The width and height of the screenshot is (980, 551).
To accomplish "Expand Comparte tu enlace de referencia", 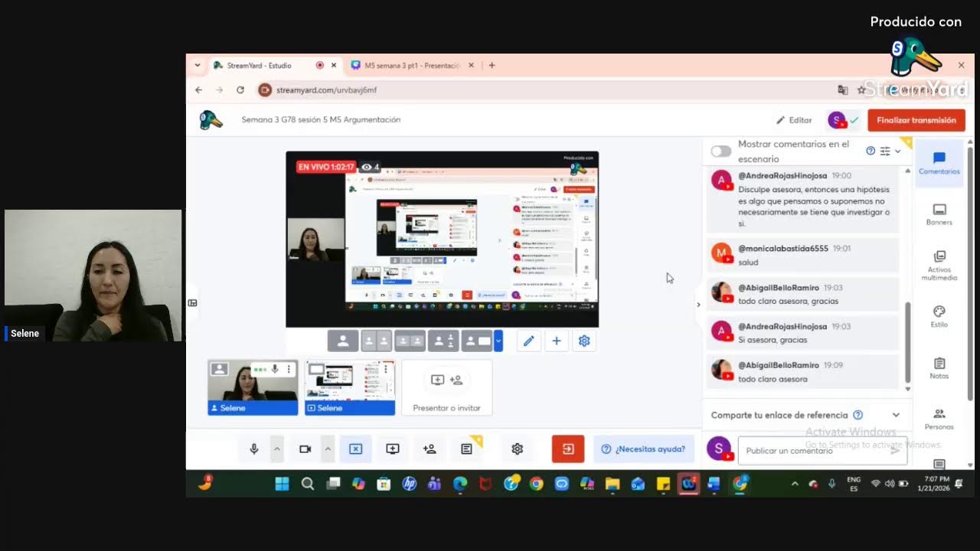I will [x=896, y=415].
